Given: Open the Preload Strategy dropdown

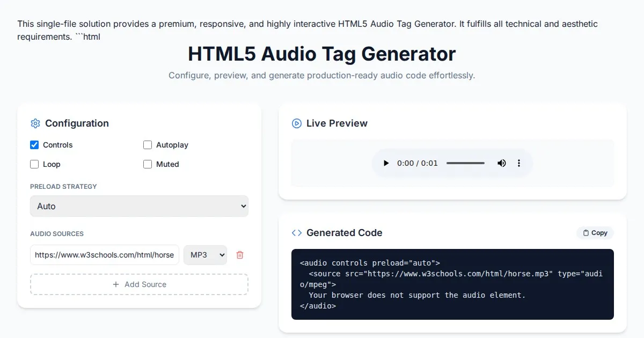Looking at the screenshot, I should click(139, 206).
